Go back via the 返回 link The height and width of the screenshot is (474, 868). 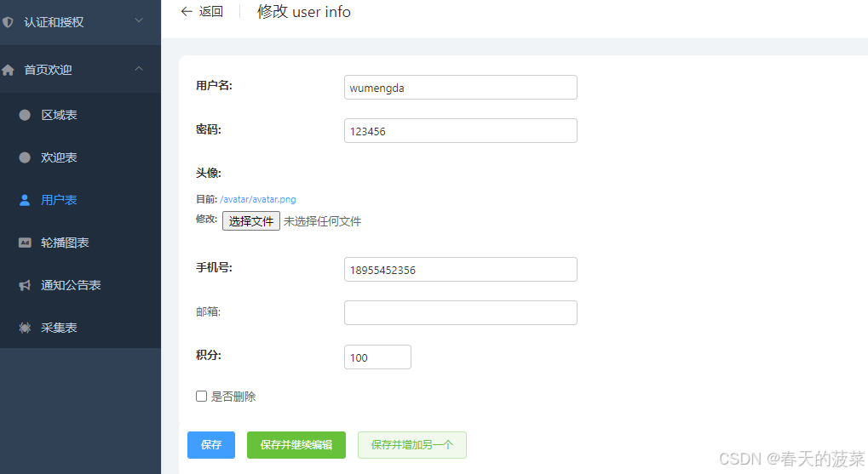211,12
